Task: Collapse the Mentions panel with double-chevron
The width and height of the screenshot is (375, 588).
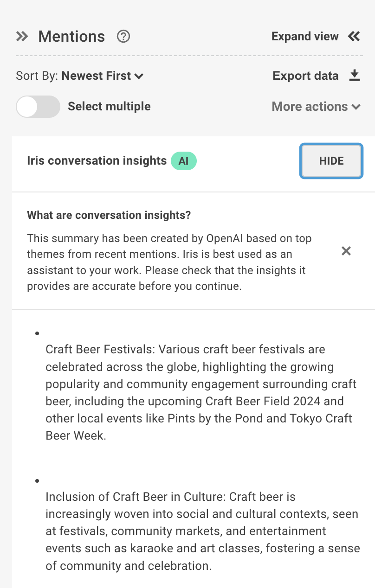Action: (22, 36)
